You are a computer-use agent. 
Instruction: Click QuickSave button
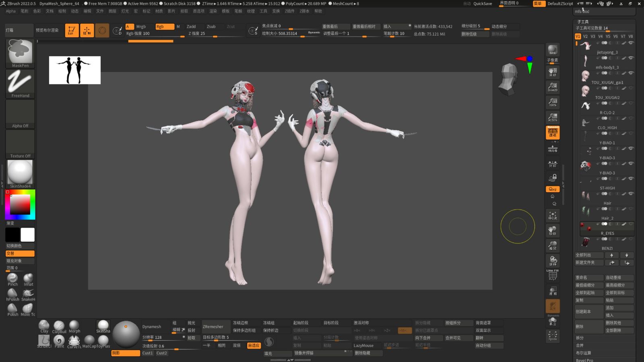click(483, 3)
